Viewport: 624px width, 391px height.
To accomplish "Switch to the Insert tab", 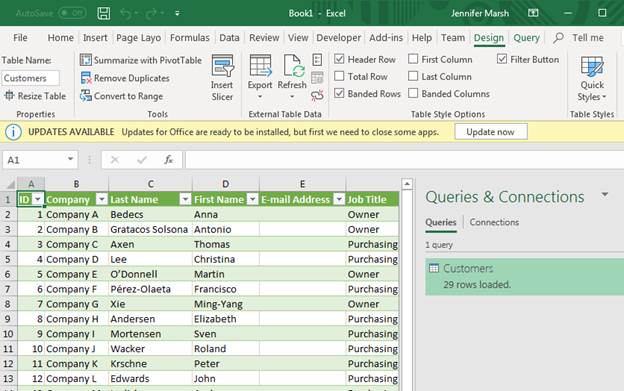I will click(95, 38).
